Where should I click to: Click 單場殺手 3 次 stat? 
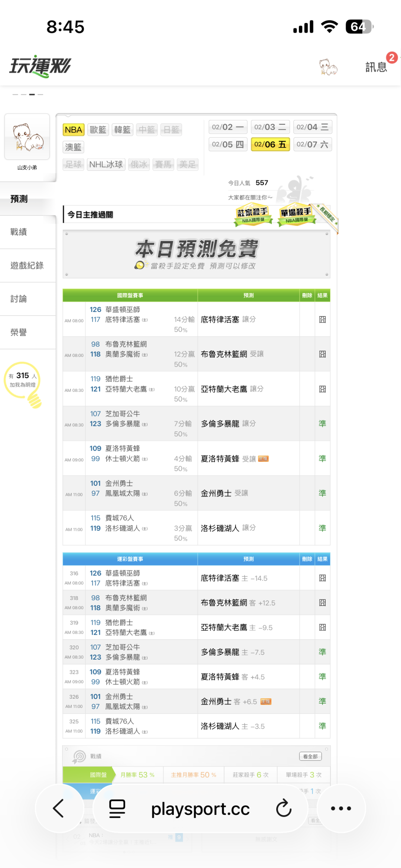pyautogui.click(x=304, y=775)
